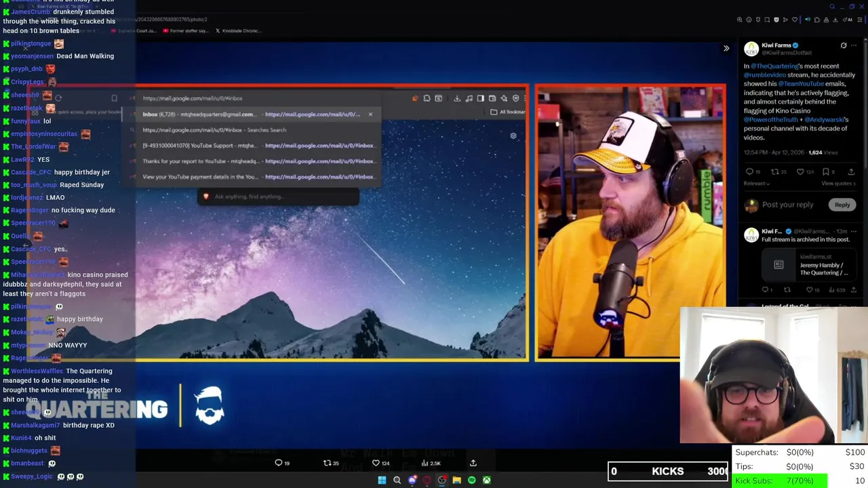Open Spotify from the taskbar
Viewport: 868px width, 488px height.
(472, 480)
